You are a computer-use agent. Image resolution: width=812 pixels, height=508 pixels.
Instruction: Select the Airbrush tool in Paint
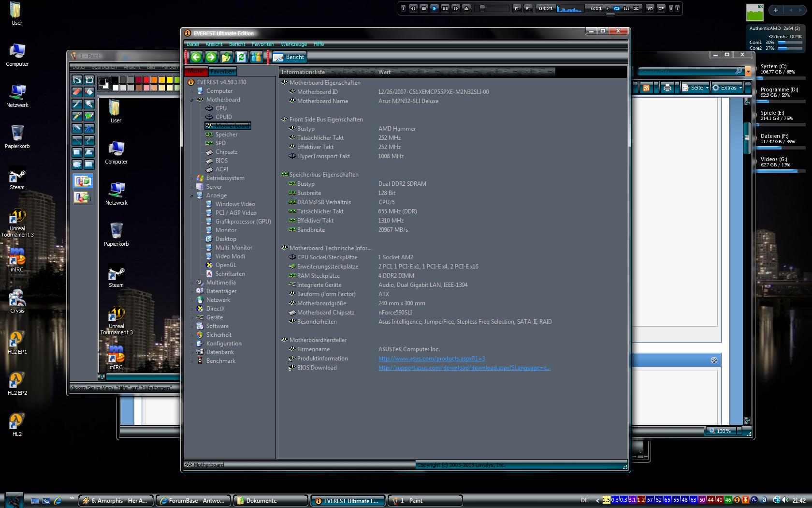[x=77, y=128]
